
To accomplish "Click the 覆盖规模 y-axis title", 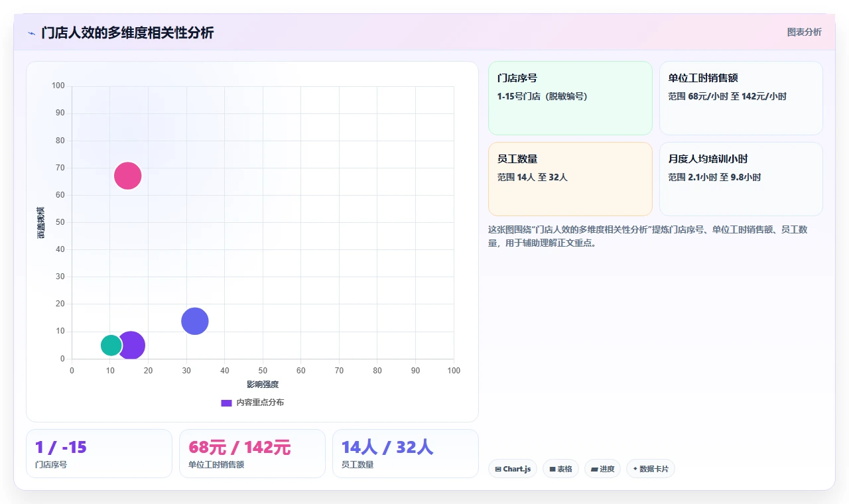I will 41,223.
